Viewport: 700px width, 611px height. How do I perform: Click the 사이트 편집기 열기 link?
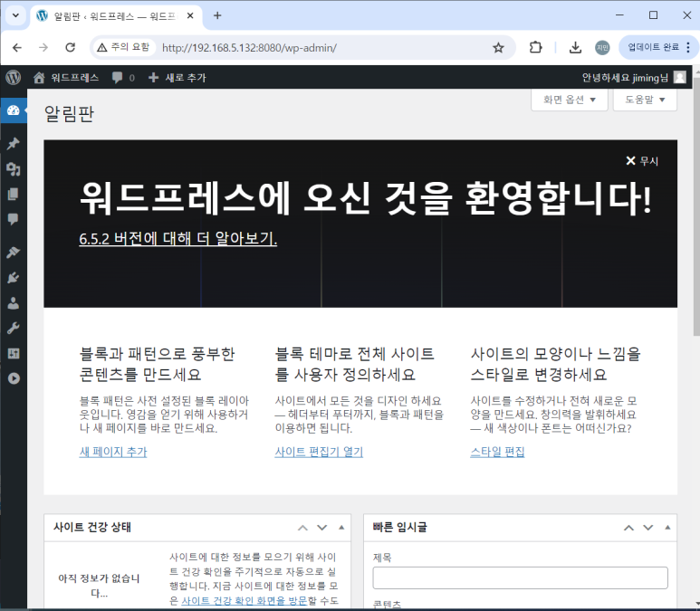click(319, 452)
